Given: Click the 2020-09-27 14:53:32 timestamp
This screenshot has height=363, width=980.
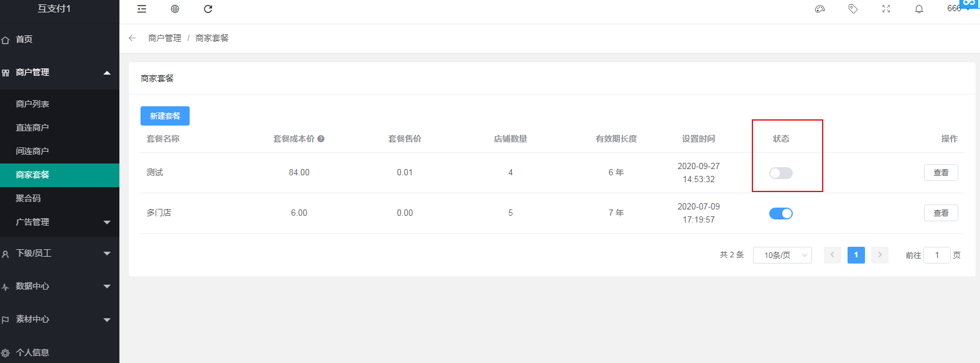Looking at the screenshot, I should coord(698,173).
